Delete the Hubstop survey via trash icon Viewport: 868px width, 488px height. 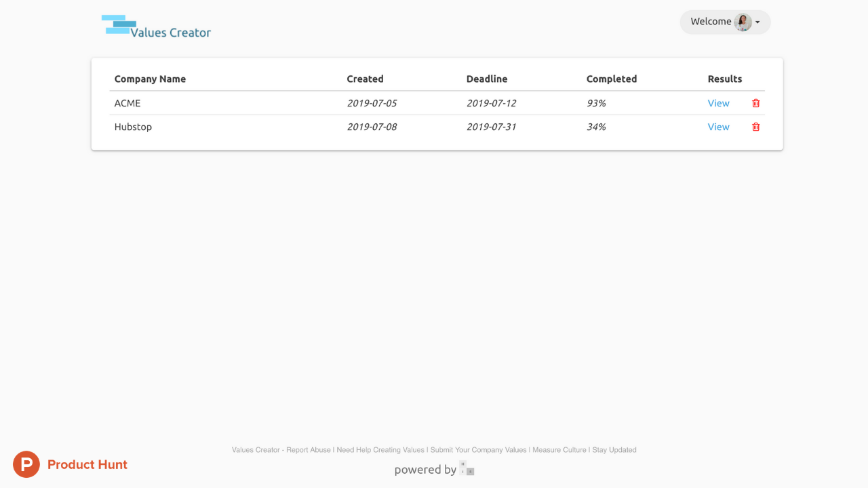755,127
